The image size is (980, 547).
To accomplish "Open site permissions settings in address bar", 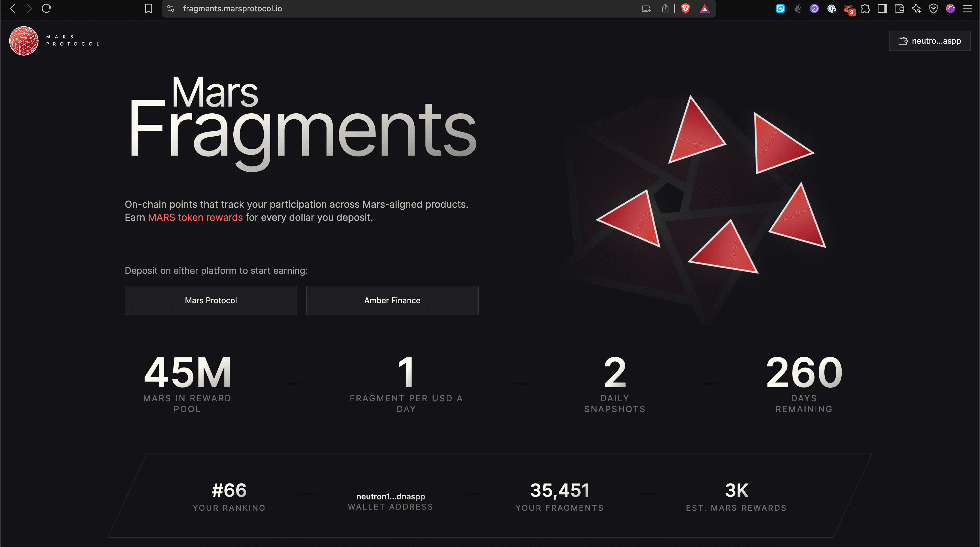I will pos(170,9).
